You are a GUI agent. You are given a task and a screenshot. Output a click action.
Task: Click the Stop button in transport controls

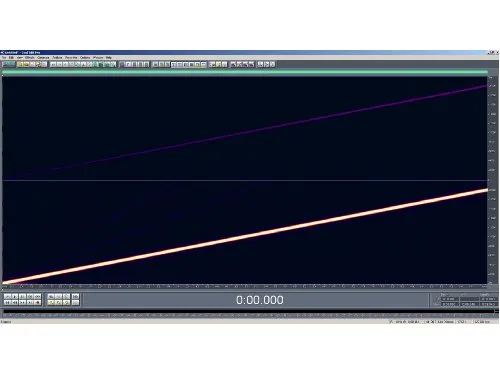click(x=7, y=296)
